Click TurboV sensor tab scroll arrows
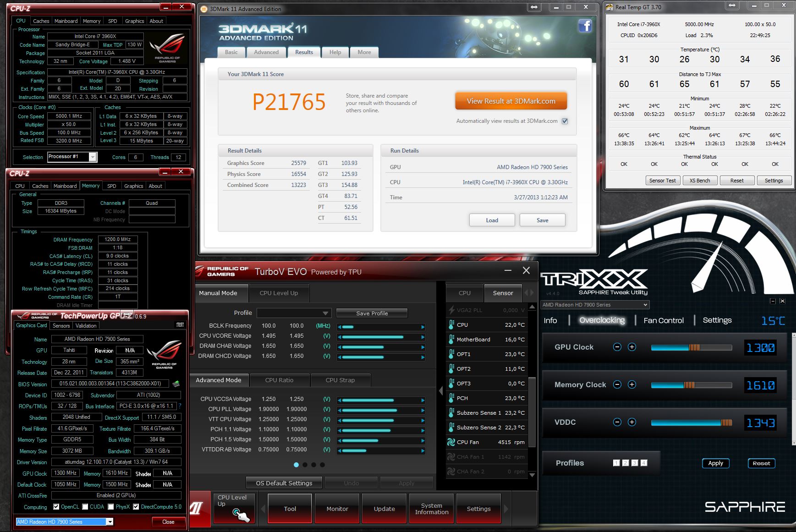Viewport: 796px width, 532px height. pos(529,293)
